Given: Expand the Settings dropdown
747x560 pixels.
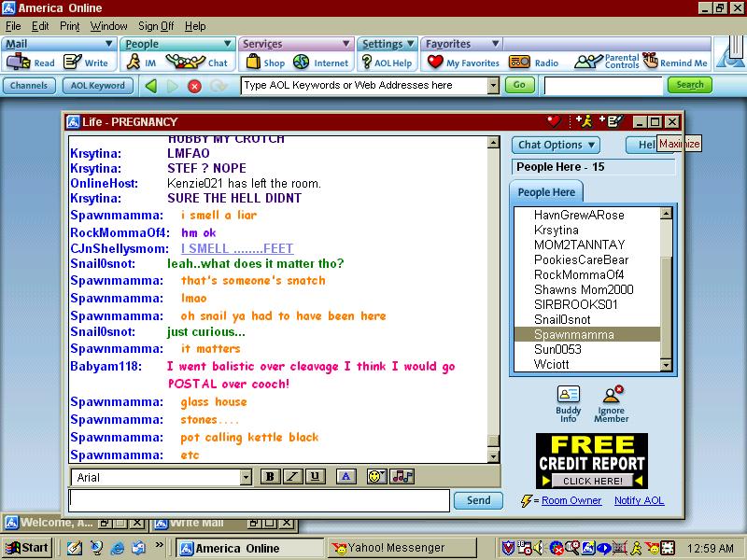Looking at the screenshot, I should pos(410,44).
